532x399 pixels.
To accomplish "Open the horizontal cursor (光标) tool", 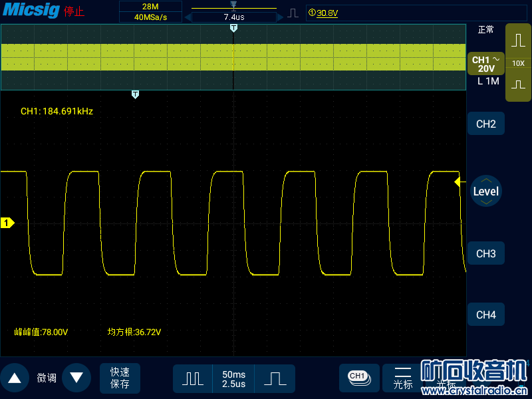I will click(x=402, y=378).
